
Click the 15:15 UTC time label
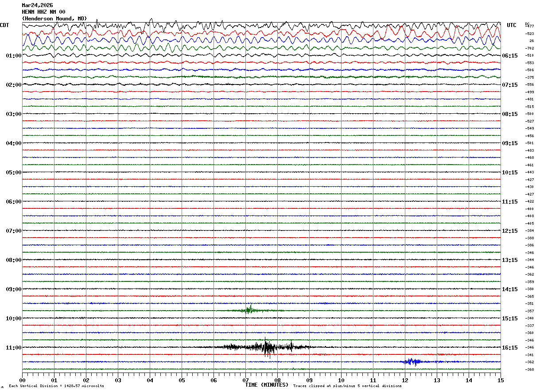coord(510,319)
